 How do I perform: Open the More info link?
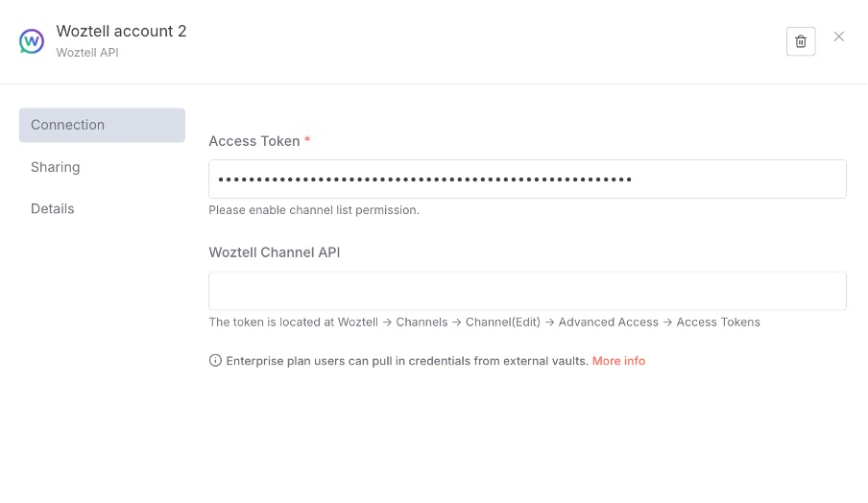[x=618, y=361]
